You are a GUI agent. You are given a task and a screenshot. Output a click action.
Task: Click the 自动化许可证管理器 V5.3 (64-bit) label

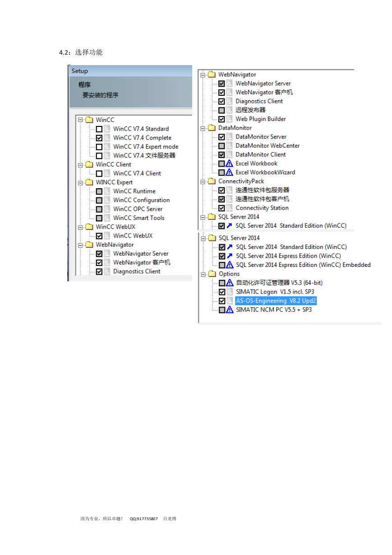click(x=279, y=283)
